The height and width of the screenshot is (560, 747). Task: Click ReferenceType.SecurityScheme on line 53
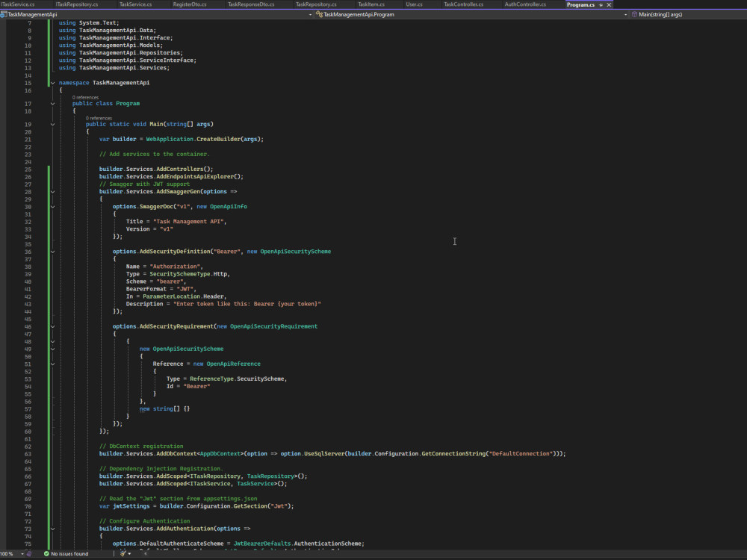click(238, 379)
